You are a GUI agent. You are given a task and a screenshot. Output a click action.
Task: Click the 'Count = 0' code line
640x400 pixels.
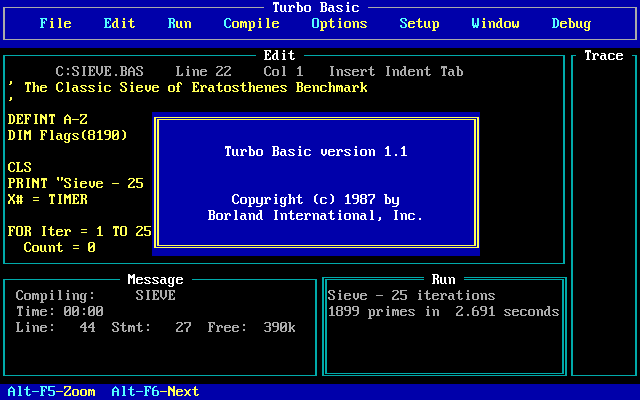(x=60, y=247)
